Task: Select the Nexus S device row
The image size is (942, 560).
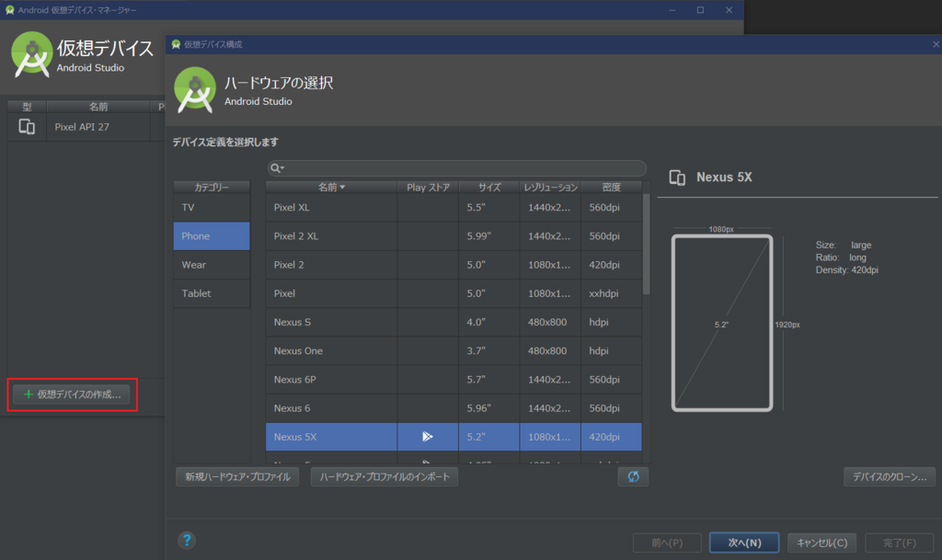Action: coord(454,323)
